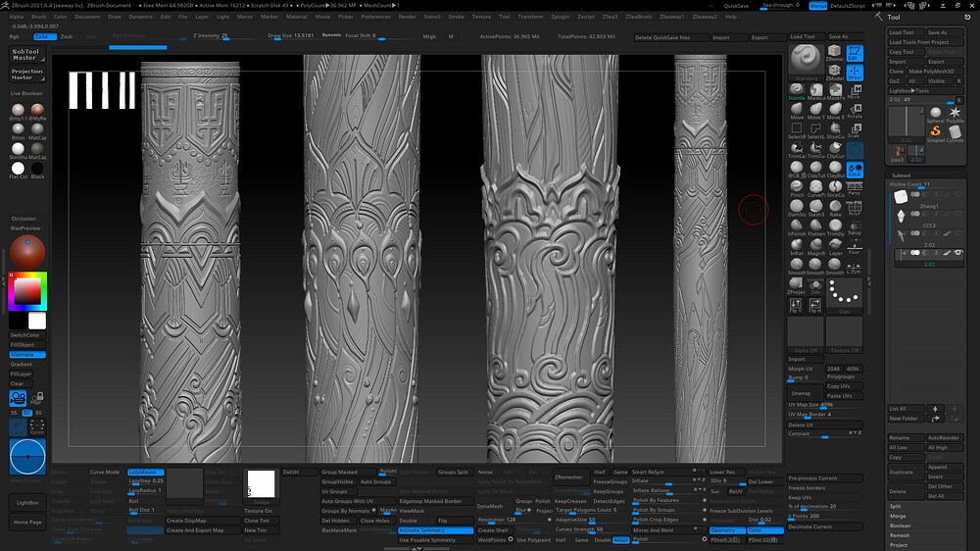Expand the Boolean section

tap(900, 526)
